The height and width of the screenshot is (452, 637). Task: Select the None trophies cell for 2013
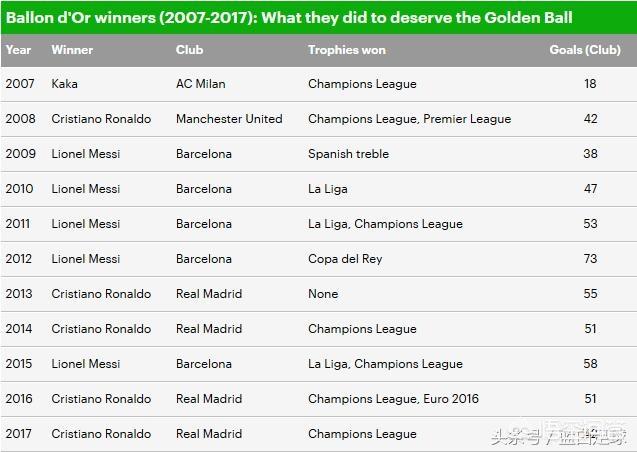coord(323,294)
